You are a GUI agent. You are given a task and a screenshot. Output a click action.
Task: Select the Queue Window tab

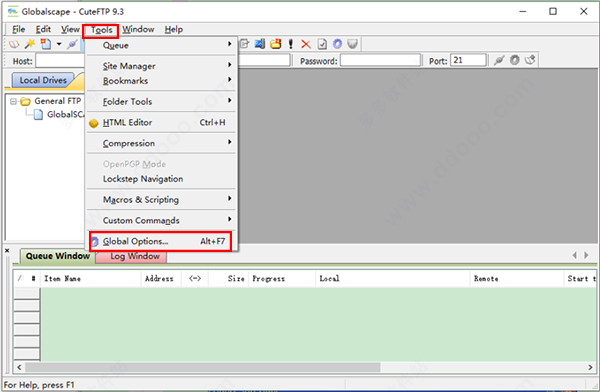tap(58, 256)
